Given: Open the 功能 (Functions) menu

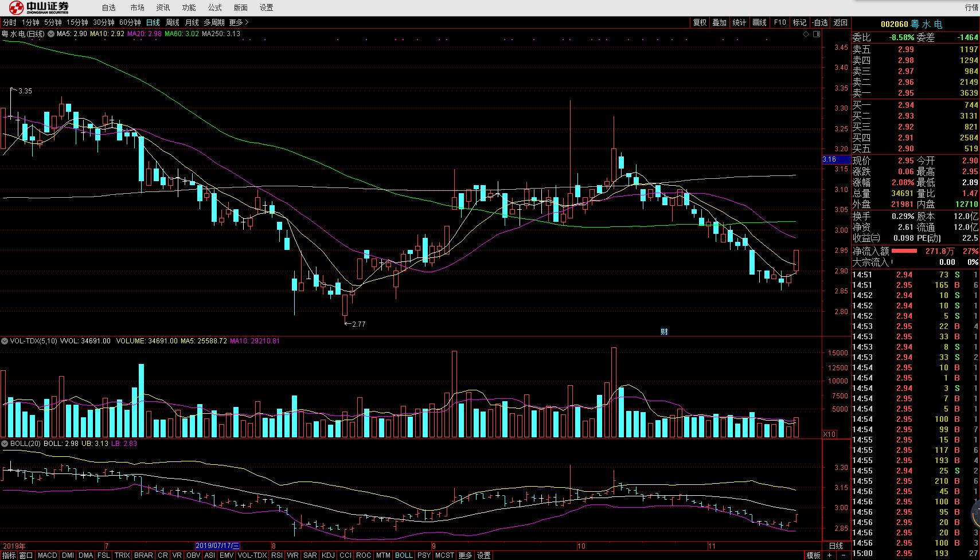Looking at the screenshot, I should pos(189,7).
